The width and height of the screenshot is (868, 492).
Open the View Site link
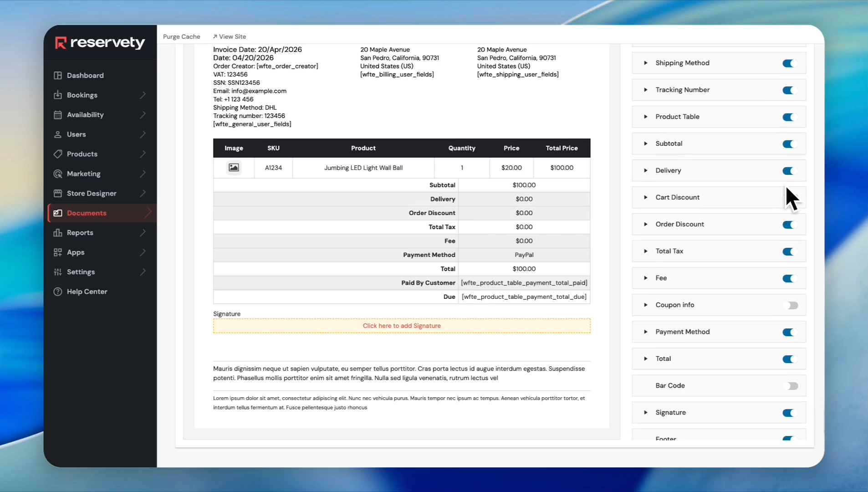tap(230, 36)
